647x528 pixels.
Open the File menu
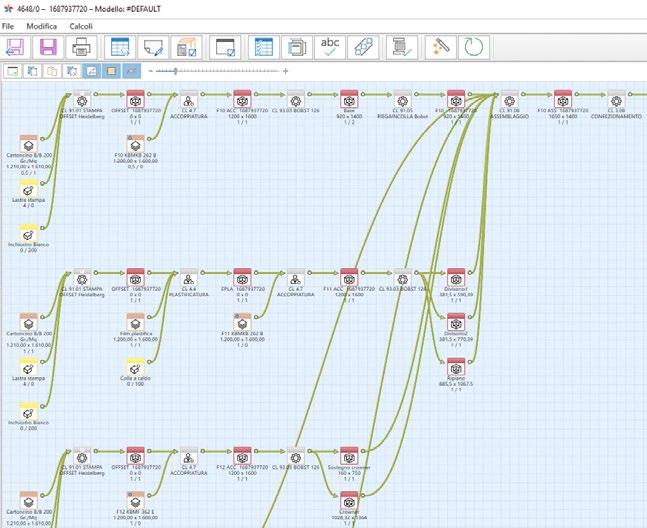tap(8, 26)
